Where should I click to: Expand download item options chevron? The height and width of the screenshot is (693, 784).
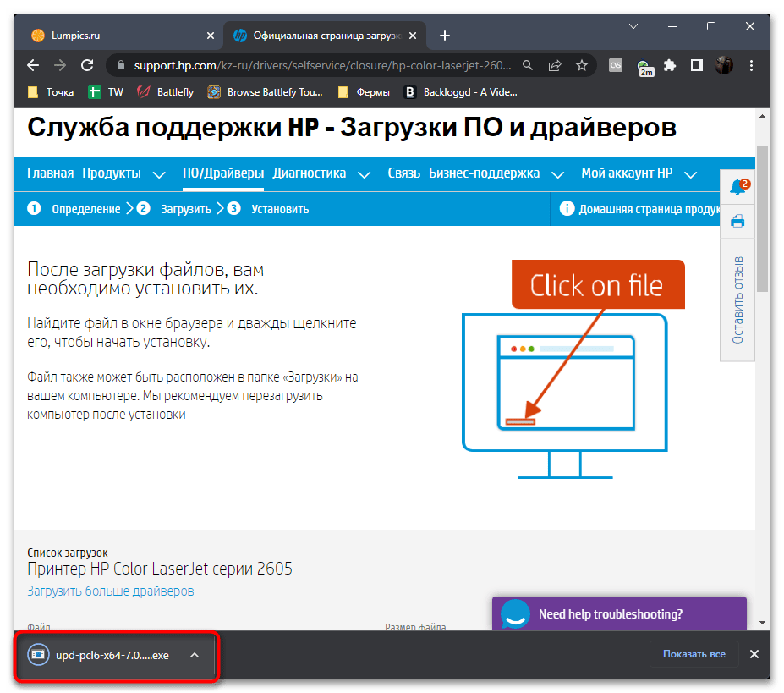click(195, 655)
